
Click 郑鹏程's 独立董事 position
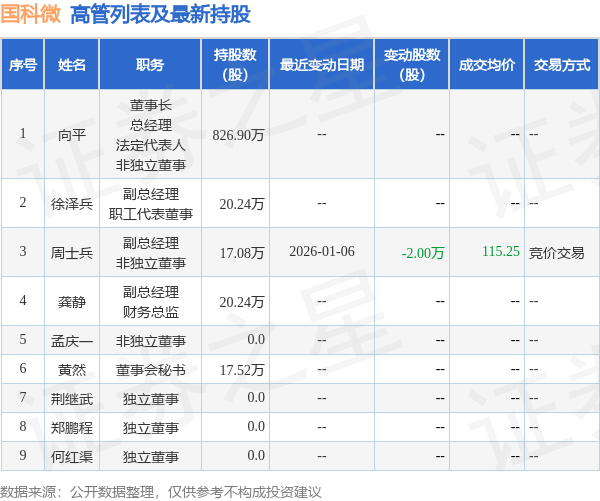click(150, 428)
